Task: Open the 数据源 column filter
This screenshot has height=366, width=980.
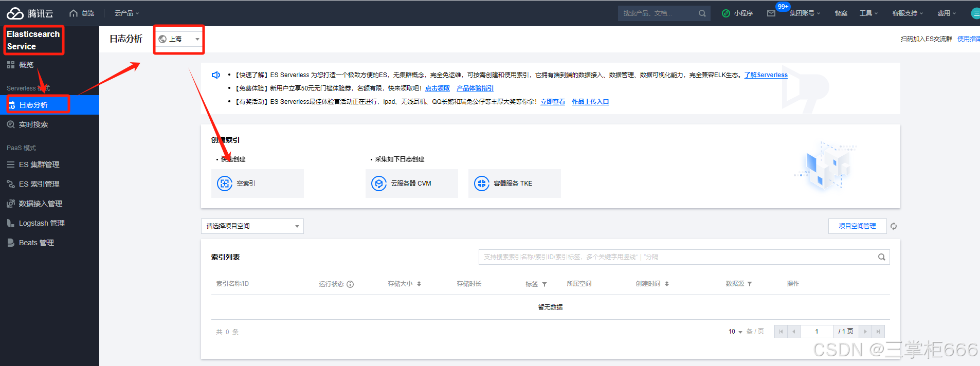Action: click(x=750, y=284)
